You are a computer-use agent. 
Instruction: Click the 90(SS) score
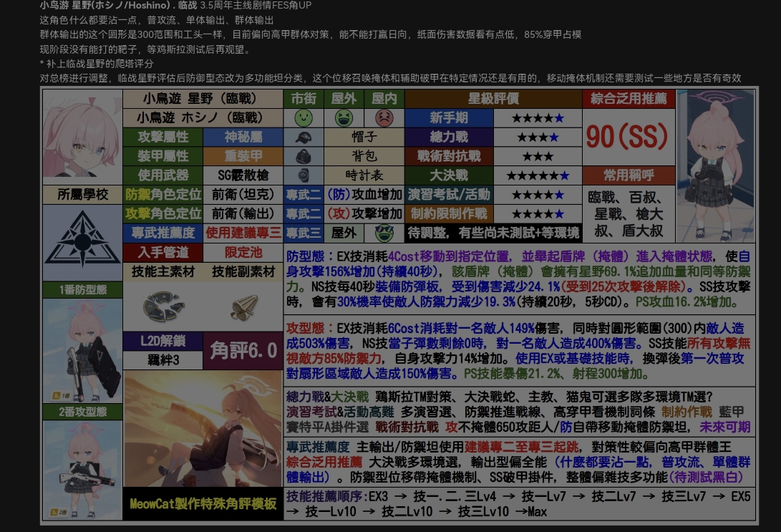coord(627,137)
